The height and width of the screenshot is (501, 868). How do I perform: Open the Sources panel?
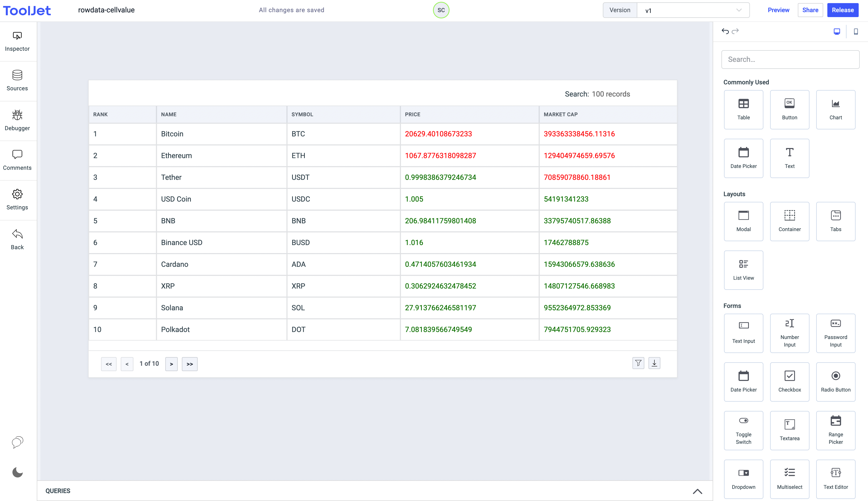coord(17,81)
